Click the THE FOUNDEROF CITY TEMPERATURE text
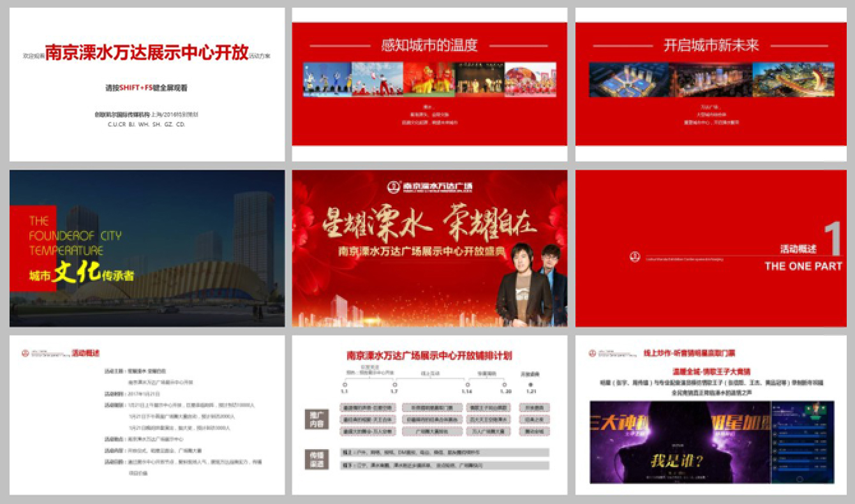This screenshot has height=504, width=855. click(x=75, y=235)
